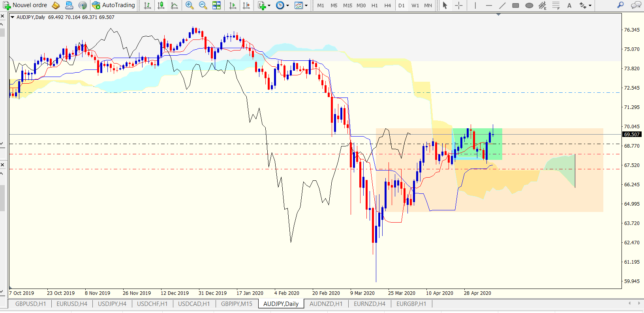Select the trendline drawing tool
644x313 pixels.
click(502, 6)
